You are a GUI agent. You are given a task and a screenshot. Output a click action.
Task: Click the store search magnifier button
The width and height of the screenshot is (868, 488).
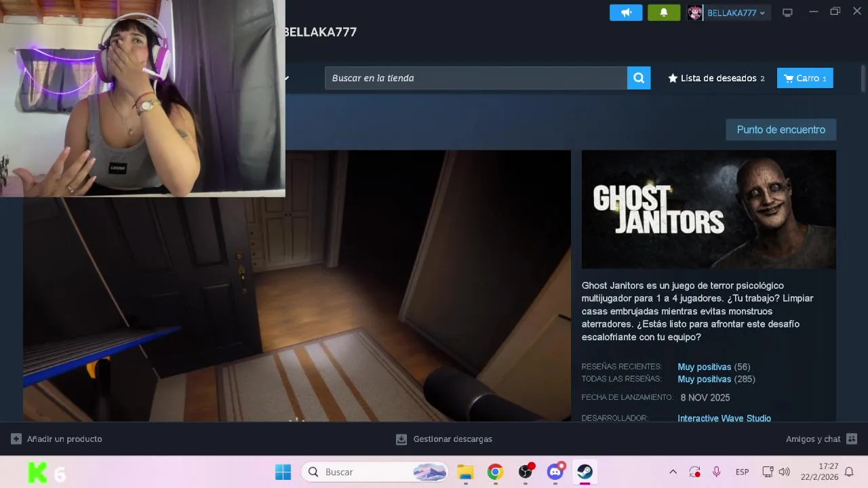[x=639, y=78]
